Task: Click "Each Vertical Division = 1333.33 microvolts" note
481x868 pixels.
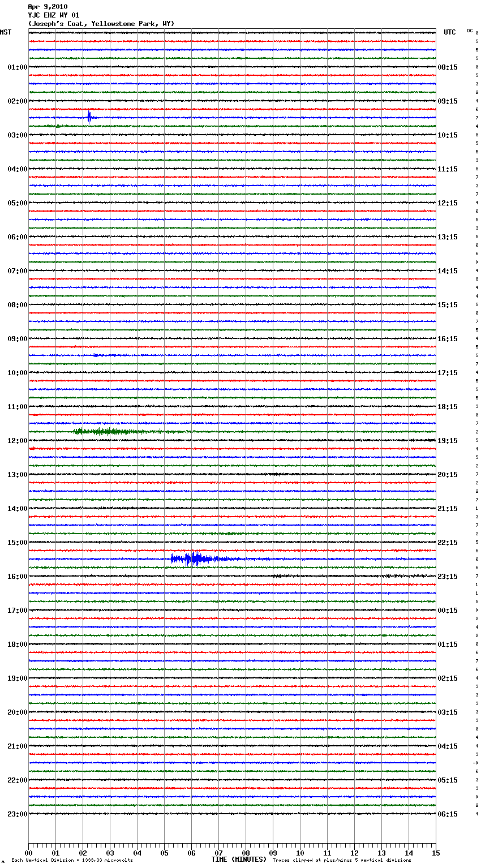Action: coord(72,861)
